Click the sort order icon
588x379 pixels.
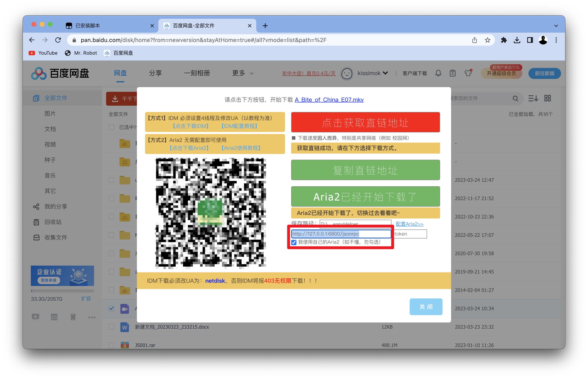[533, 99]
